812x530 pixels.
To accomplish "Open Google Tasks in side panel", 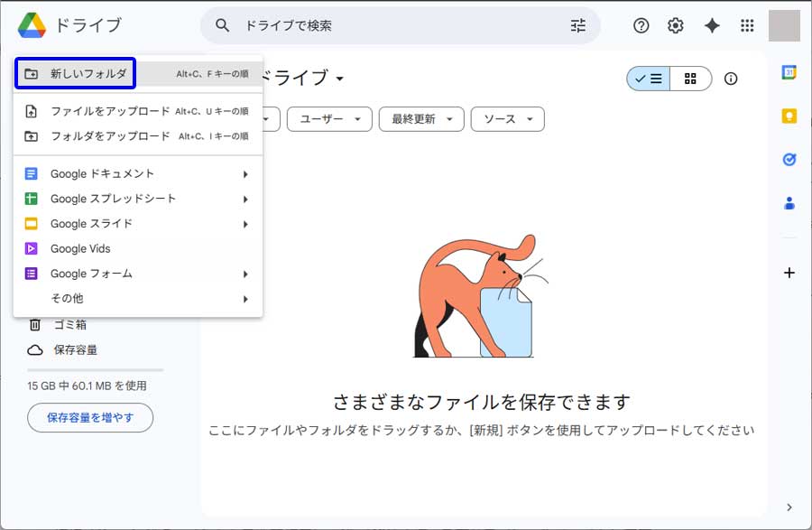I will pos(789,160).
